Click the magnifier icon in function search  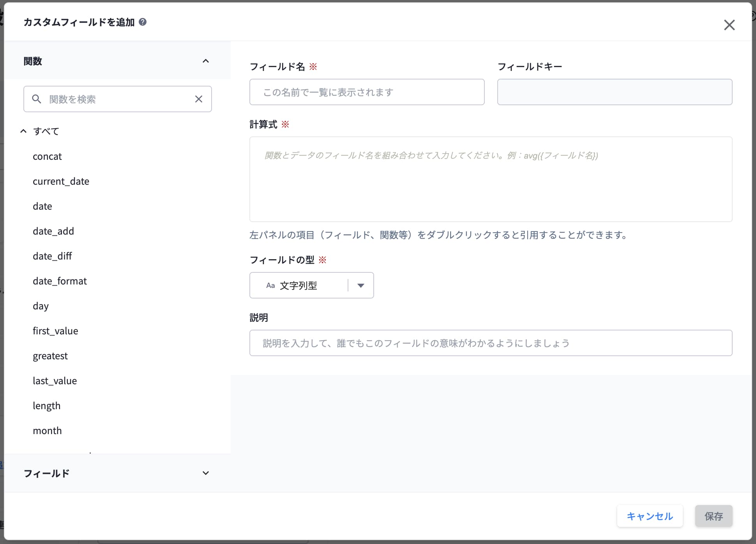pos(37,99)
